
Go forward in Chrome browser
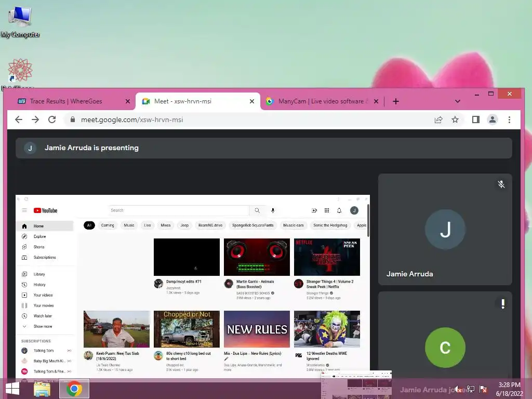click(35, 119)
